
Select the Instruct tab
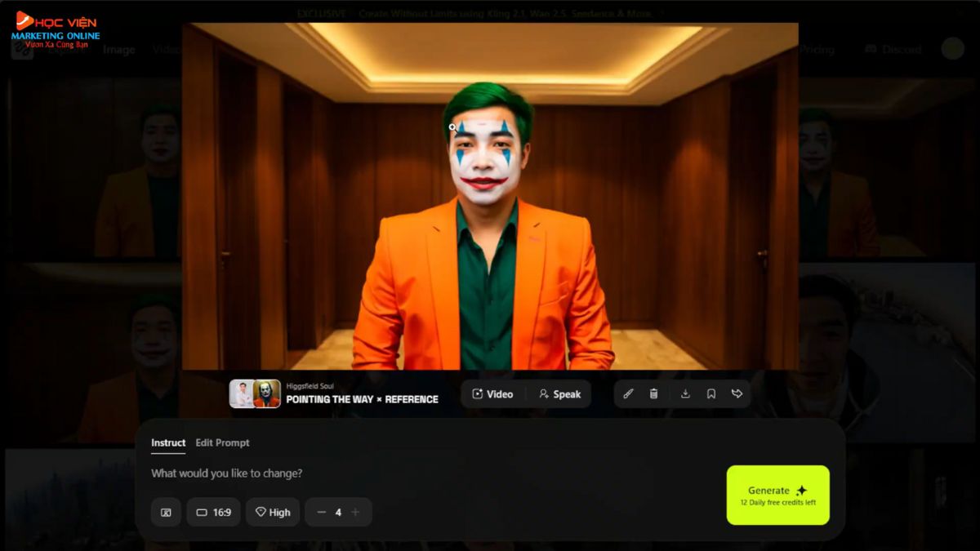(x=168, y=442)
